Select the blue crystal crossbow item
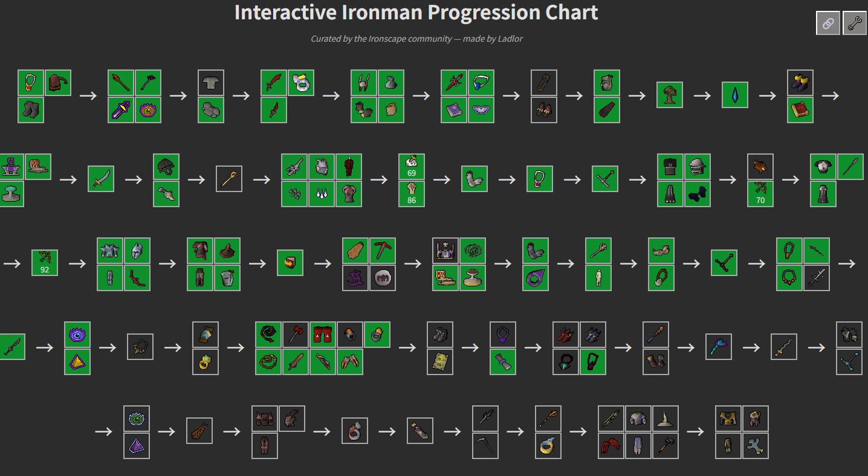868x476 pixels. tap(849, 362)
